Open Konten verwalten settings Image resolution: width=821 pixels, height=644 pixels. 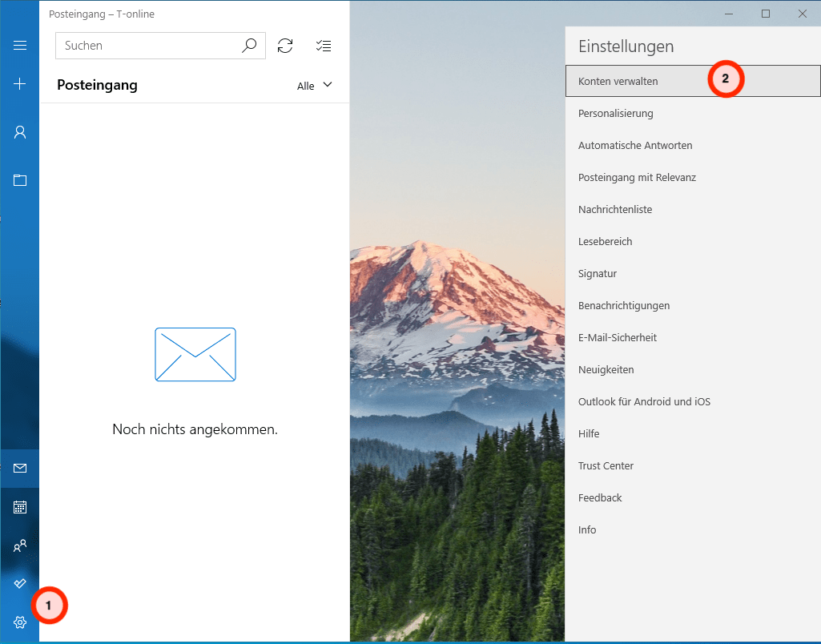(x=618, y=81)
